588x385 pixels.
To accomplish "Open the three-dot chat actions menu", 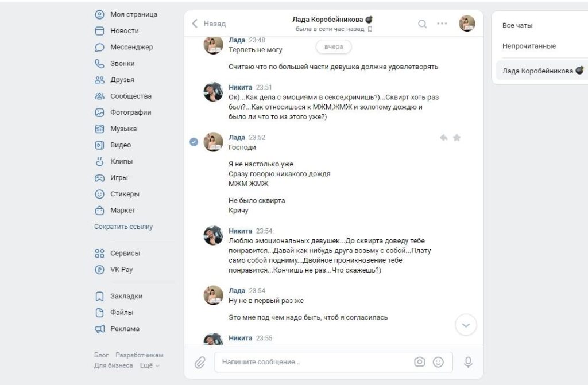I will (442, 24).
